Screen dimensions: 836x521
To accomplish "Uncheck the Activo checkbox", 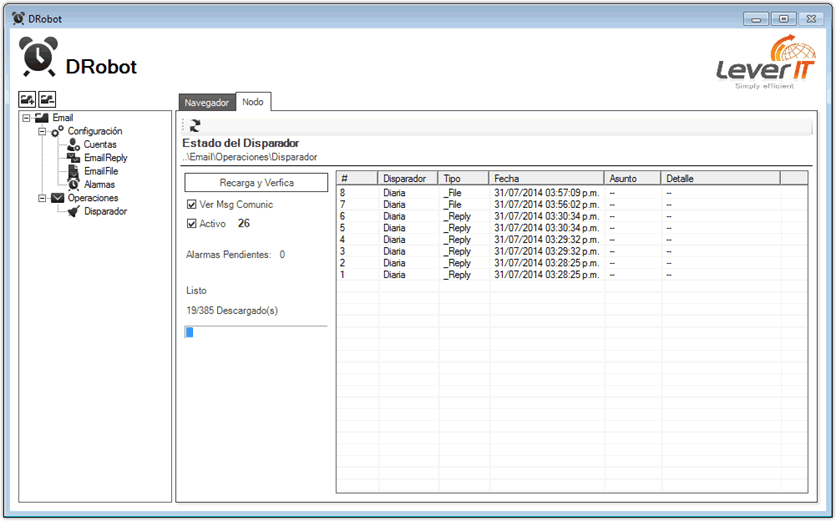I will coord(191,224).
